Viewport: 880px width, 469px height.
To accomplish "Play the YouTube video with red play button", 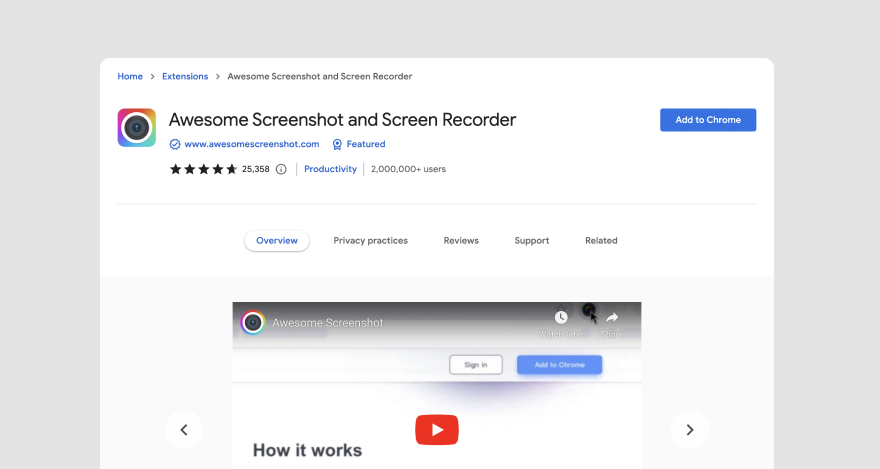I will pyautogui.click(x=437, y=430).
